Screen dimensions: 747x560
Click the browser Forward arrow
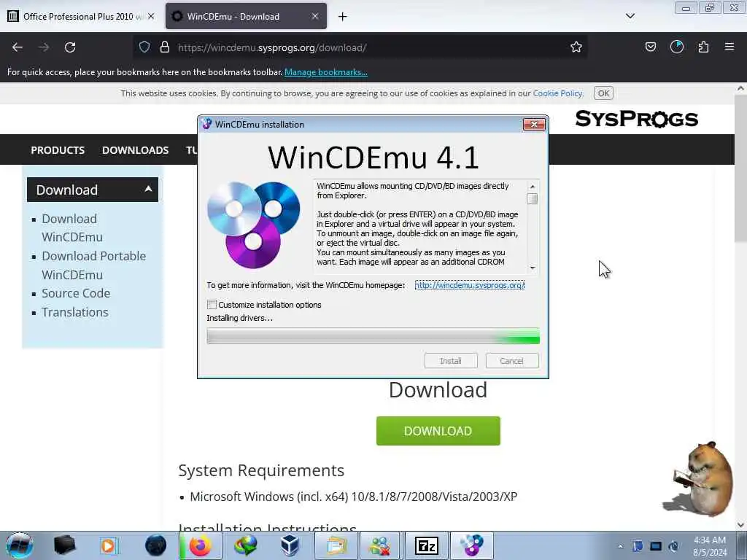coord(44,47)
